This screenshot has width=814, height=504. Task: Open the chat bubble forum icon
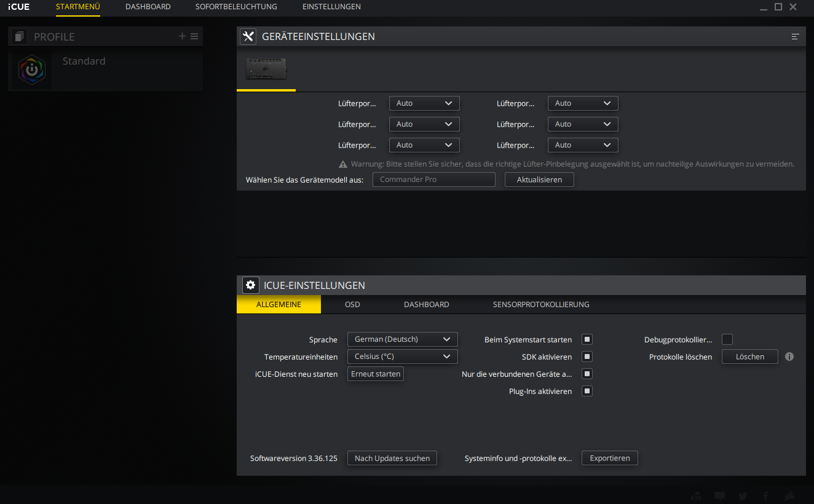[720, 496]
